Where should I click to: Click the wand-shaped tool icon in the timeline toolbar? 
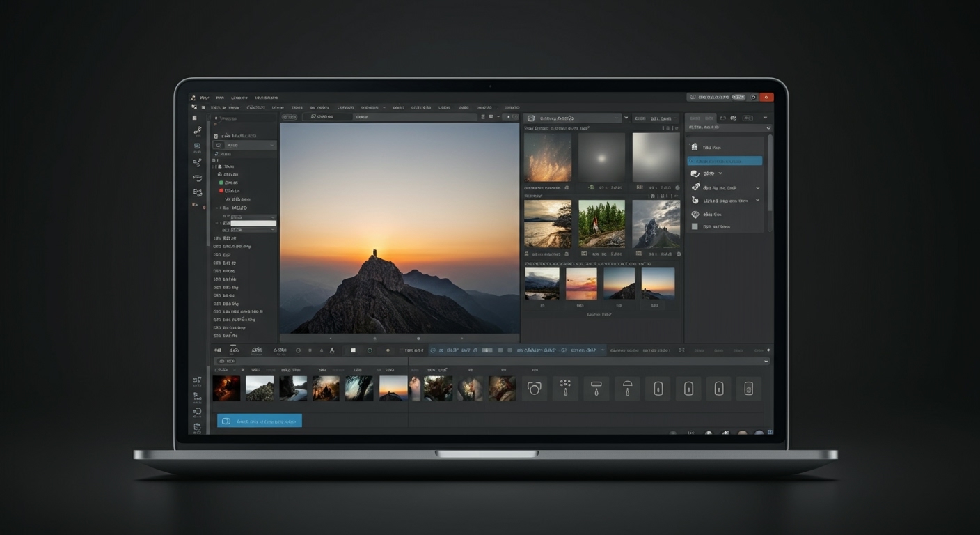(x=332, y=350)
